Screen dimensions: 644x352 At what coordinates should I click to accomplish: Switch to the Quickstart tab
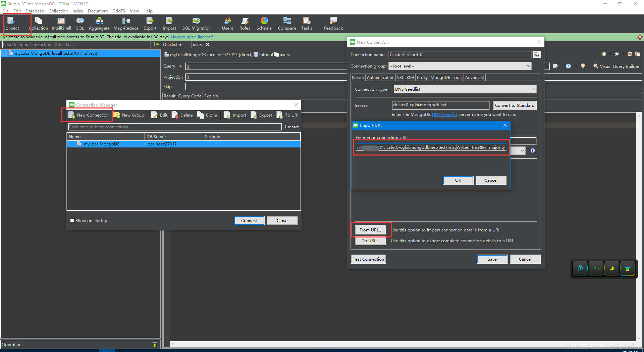173,44
